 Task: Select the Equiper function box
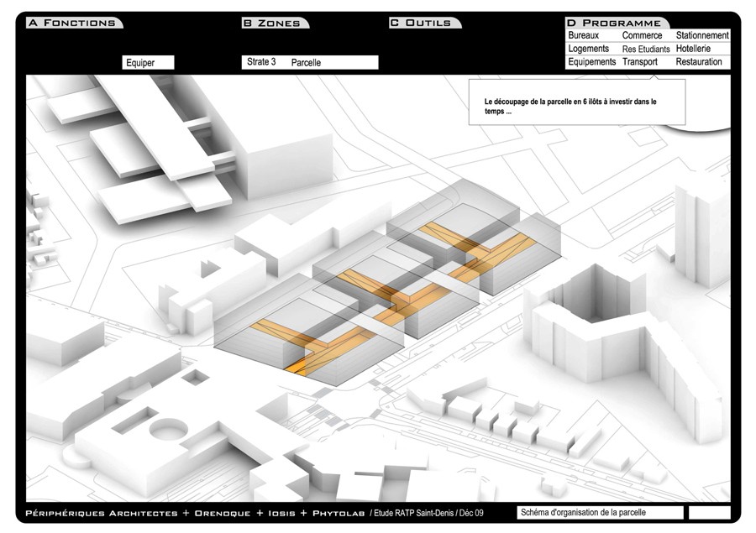(x=148, y=63)
